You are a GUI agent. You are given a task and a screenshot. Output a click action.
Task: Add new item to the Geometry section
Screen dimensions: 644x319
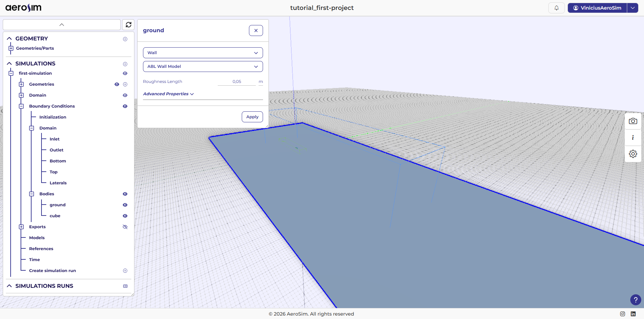tap(125, 39)
